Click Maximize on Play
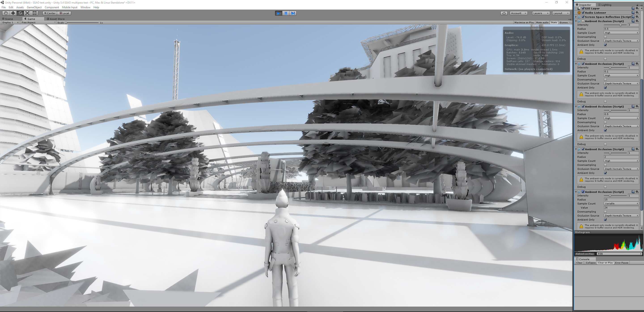 [x=524, y=22]
